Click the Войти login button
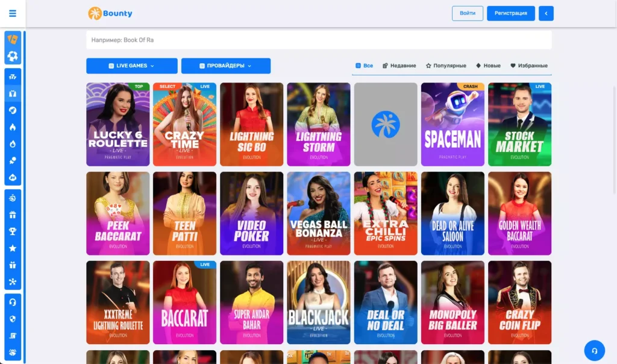Image resolution: width=617 pixels, height=364 pixels. (468, 13)
